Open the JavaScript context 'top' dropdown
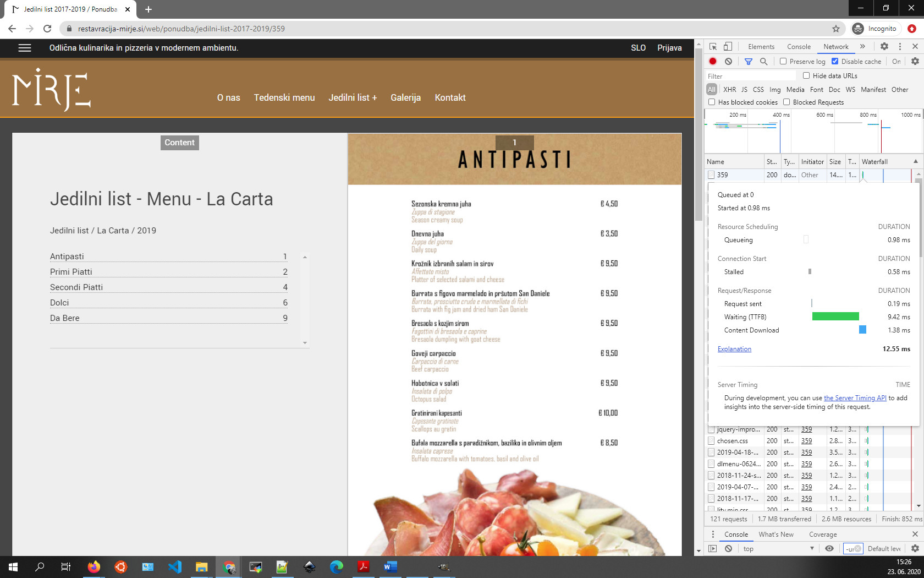This screenshot has height=578, width=924. [x=778, y=549]
